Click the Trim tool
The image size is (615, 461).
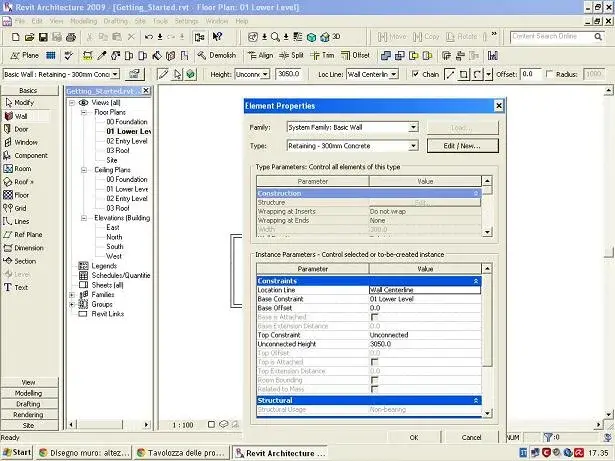[322, 55]
